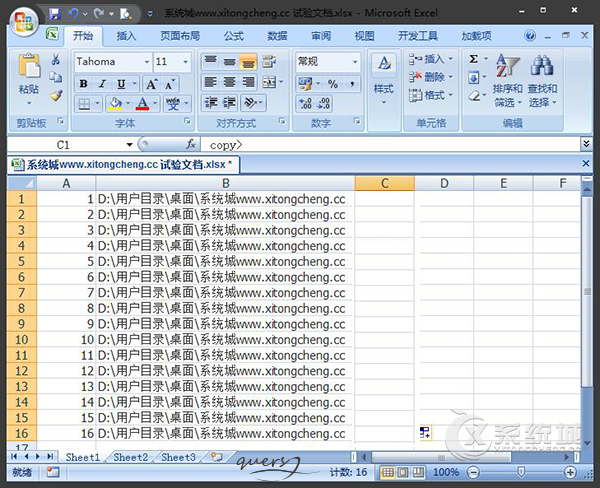Click the Clear eraser icon

click(474, 95)
